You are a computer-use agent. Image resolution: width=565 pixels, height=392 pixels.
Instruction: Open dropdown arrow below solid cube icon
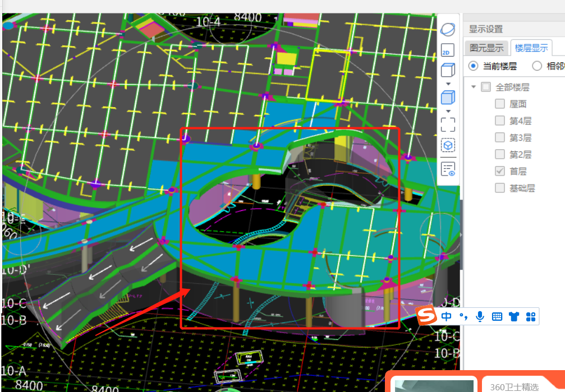tap(448, 111)
